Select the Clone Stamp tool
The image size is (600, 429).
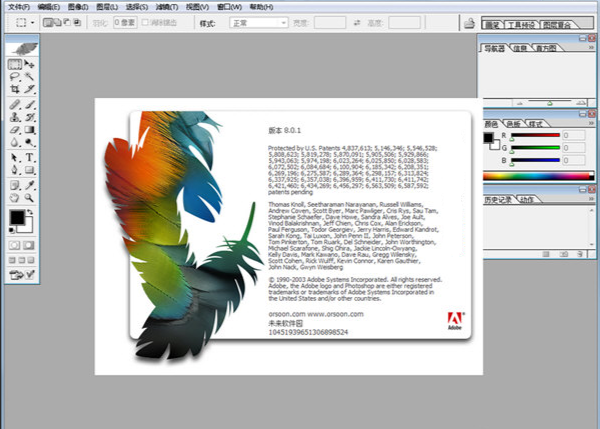(x=15, y=117)
